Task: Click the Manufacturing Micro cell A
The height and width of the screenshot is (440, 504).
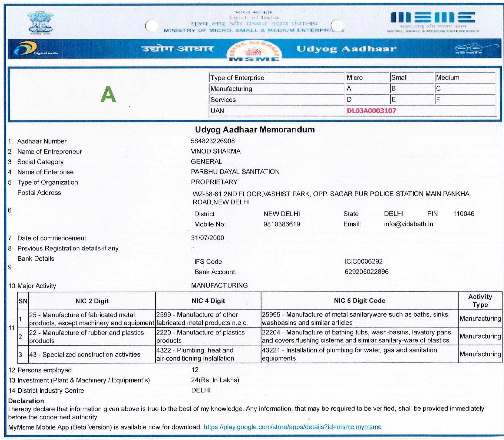Action: pyautogui.click(x=349, y=88)
